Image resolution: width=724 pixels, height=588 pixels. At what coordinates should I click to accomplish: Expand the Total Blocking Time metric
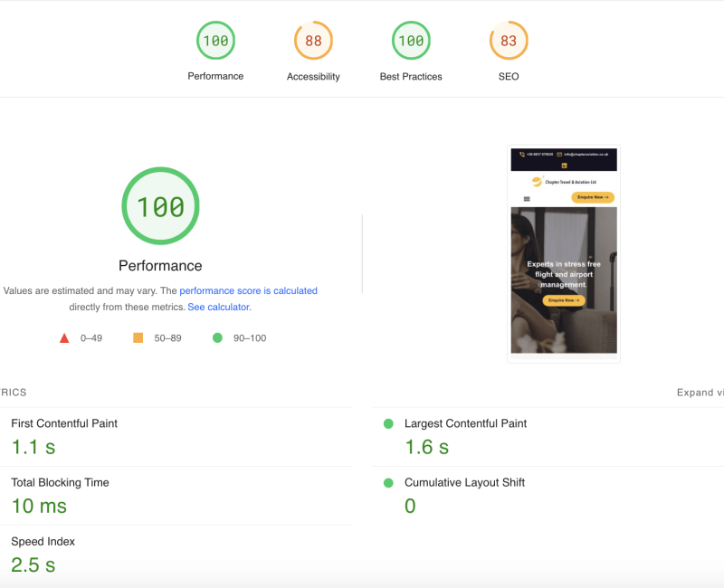click(60, 483)
